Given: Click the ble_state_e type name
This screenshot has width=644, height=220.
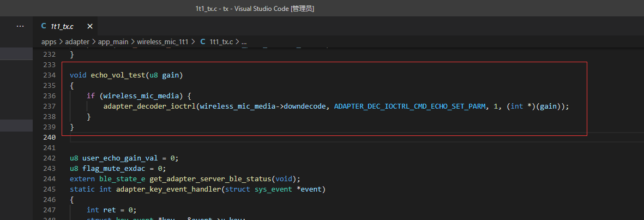Looking at the screenshot, I should click(122, 179).
